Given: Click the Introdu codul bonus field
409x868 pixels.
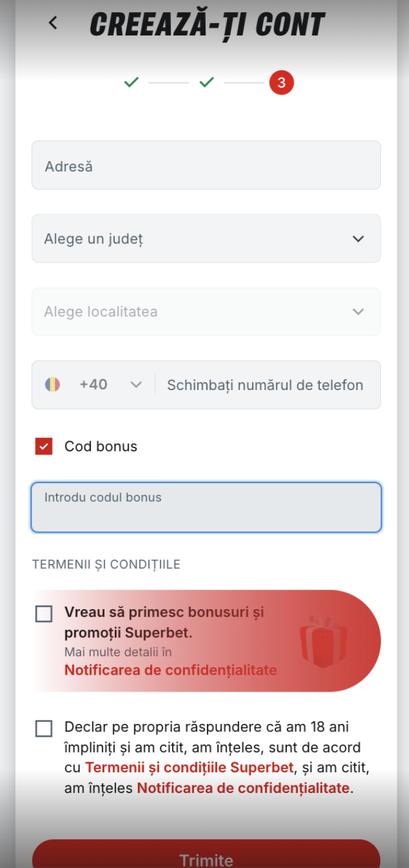Looking at the screenshot, I should (206, 508).
